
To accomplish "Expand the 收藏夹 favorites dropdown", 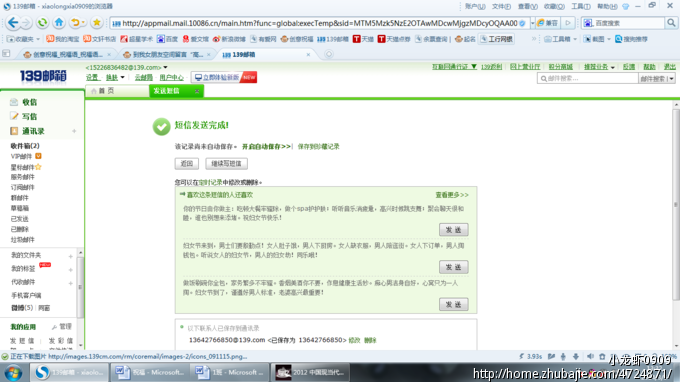I will [x=38, y=39].
